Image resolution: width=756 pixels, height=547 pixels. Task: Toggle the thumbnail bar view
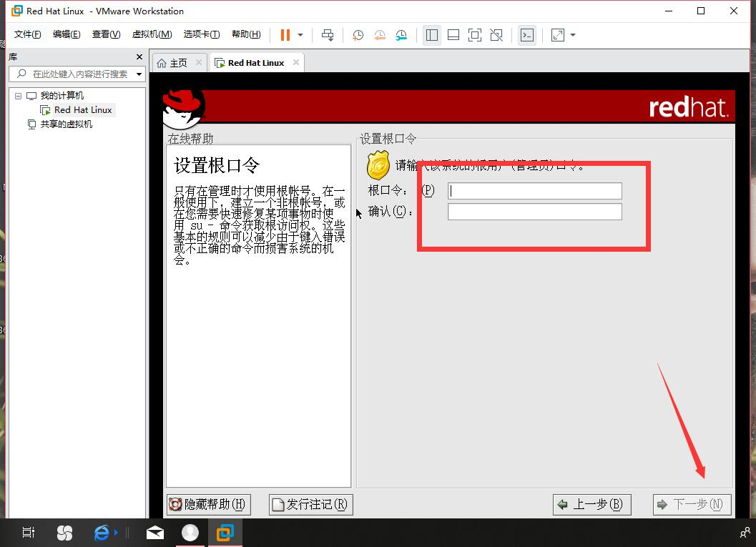coord(453,35)
